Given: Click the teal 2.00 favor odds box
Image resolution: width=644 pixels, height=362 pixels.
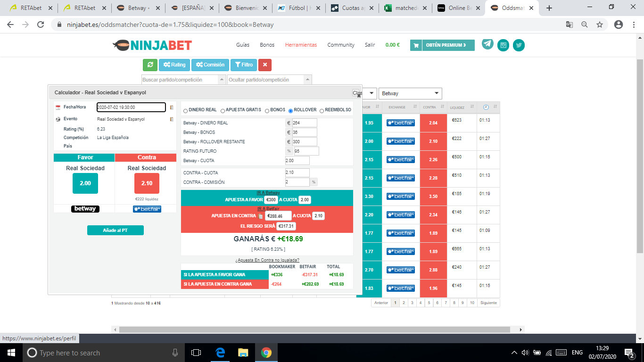Looking at the screenshot, I should click(x=85, y=183).
